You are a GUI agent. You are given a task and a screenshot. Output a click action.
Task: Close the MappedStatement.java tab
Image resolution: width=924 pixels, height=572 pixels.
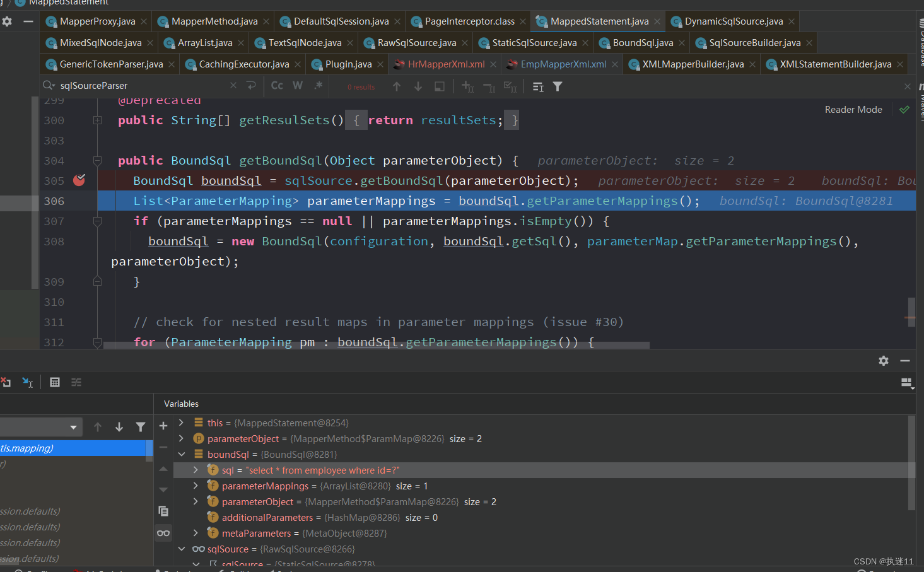[657, 21]
